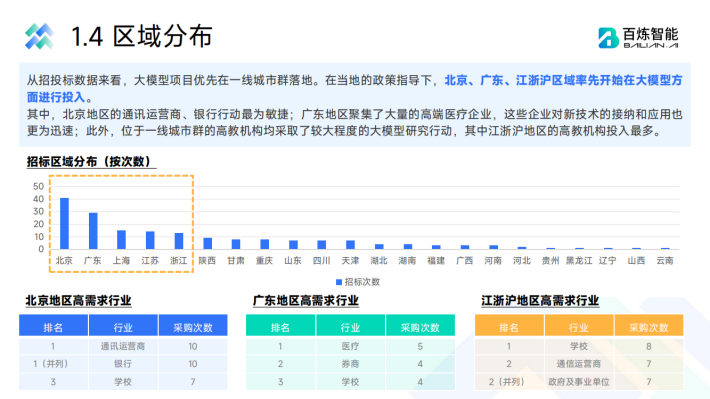The image size is (710, 399).
Task: Click the 四川 axis label
Action: tap(321, 260)
